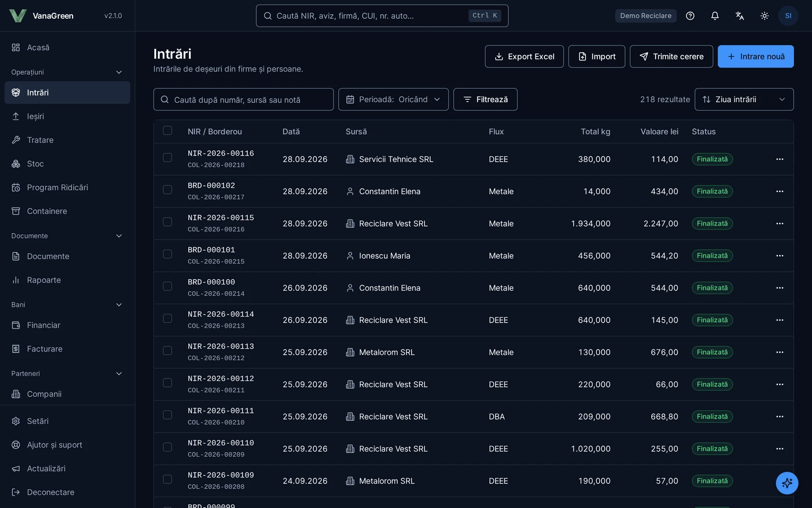Open the notifications bell
This screenshot has height=508, width=812.
pyautogui.click(x=715, y=16)
